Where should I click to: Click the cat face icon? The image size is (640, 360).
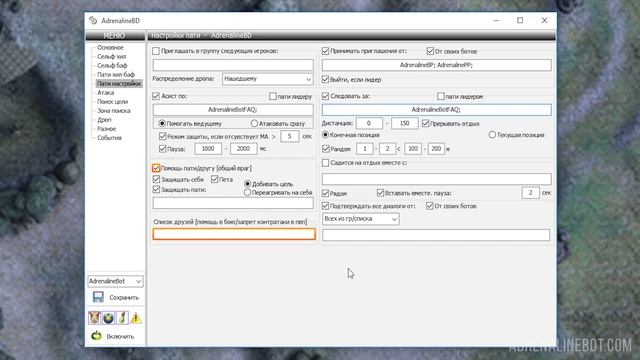tap(94, 318)
